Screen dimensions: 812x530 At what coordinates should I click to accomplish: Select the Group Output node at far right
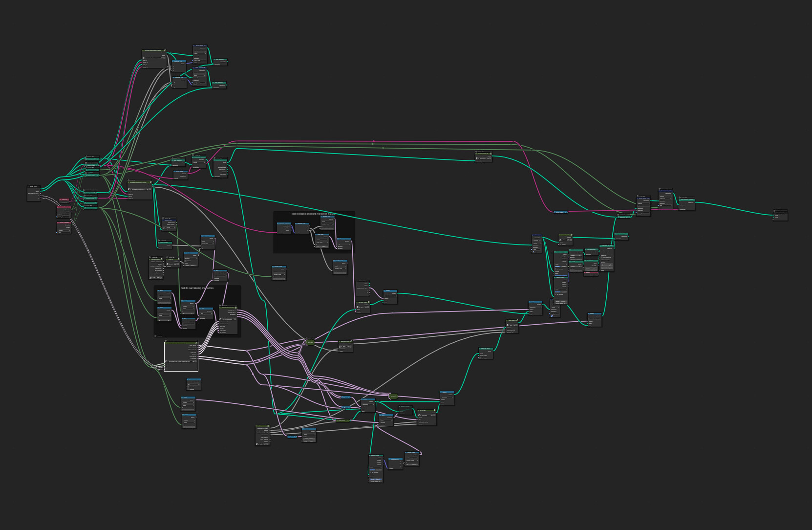pyautogui.click(x=780, y=215)
